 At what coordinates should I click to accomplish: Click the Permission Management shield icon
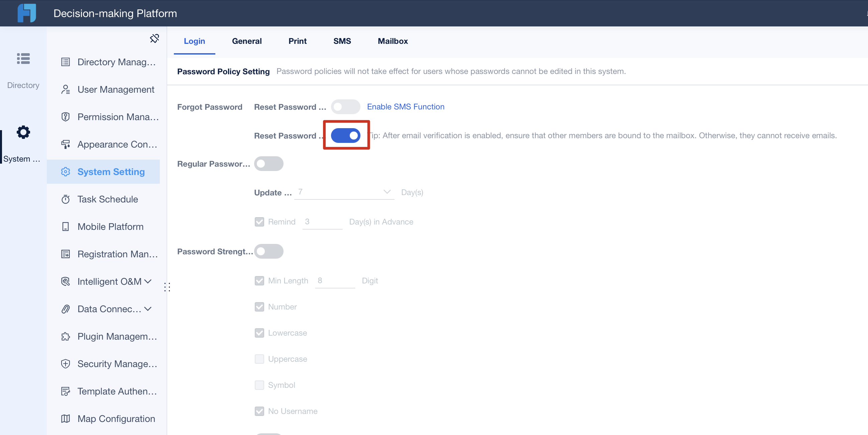[x=66, y=117]
